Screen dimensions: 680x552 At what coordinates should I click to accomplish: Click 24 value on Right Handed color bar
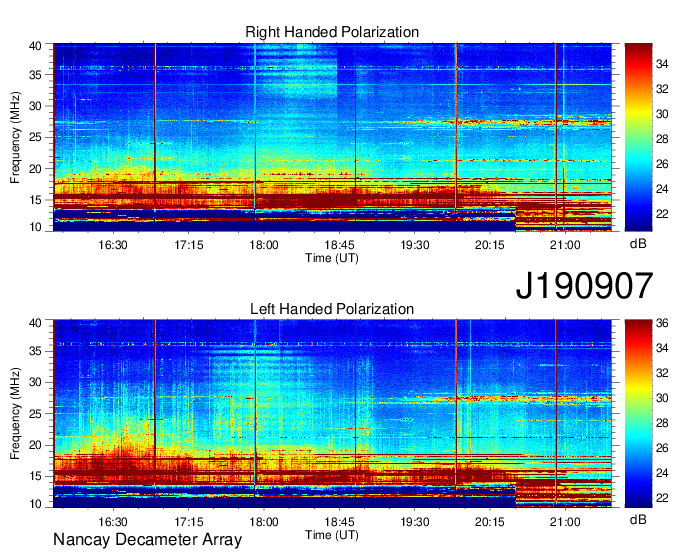(x=662, y=189)
